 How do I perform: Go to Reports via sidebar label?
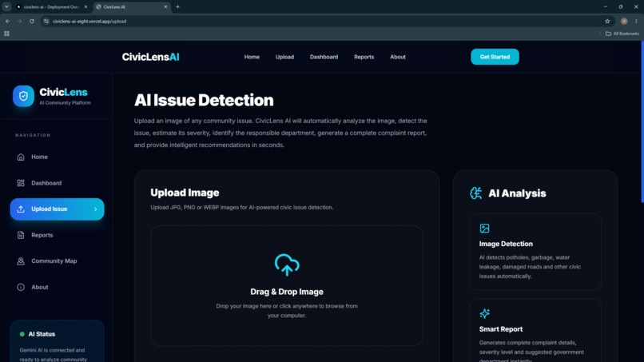click(42, 235)
